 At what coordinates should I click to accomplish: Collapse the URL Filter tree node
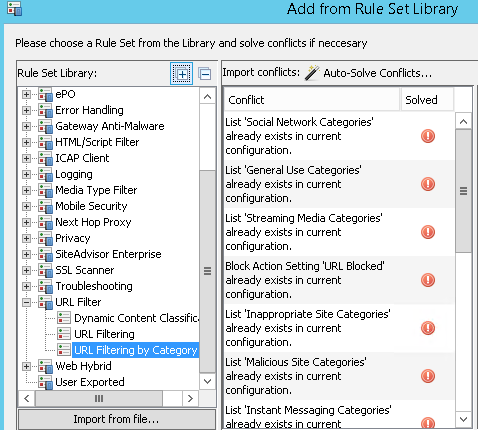(x=26, y=303)
